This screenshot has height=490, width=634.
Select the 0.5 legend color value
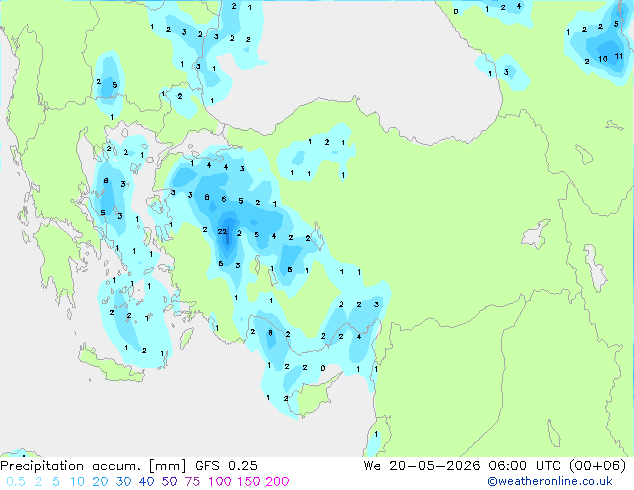pos(16,482)
